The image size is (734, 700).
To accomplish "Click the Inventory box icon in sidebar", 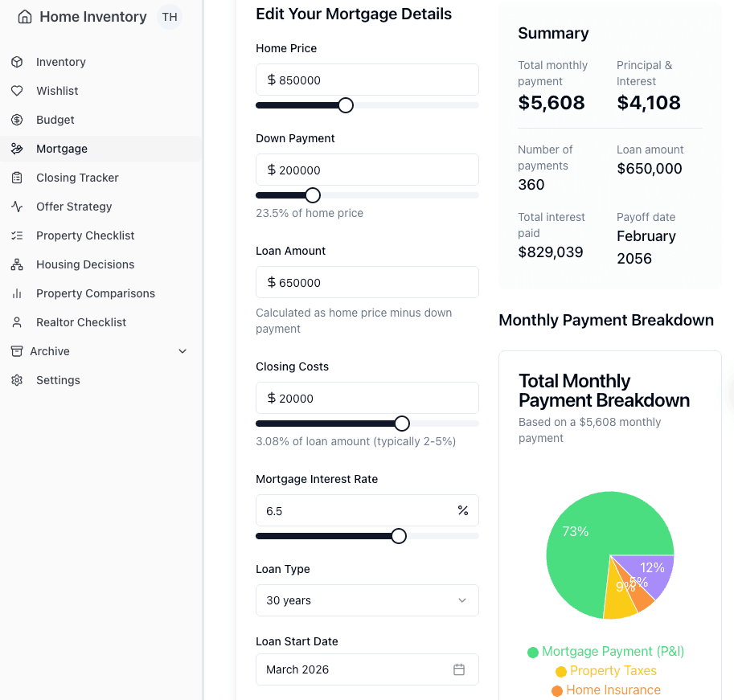I will (17, 62).
